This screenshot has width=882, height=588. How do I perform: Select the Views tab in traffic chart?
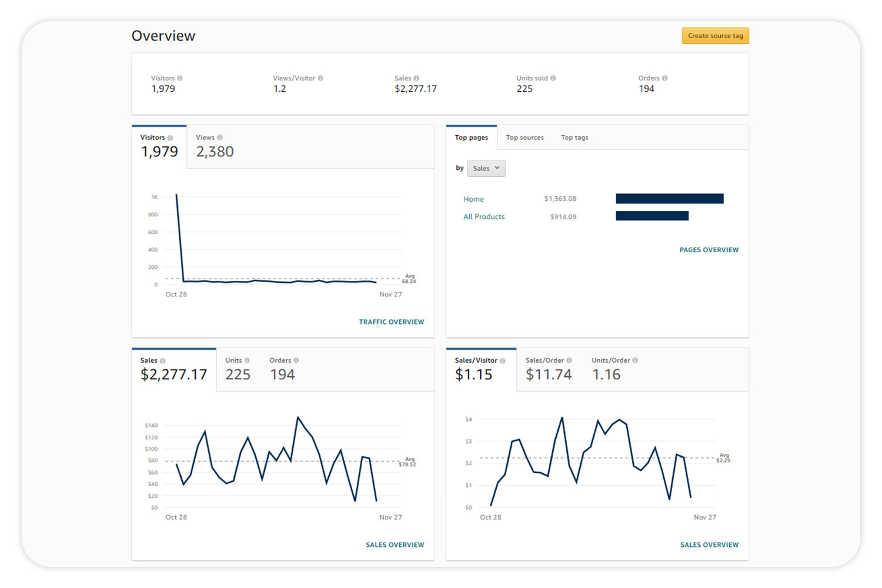(215, 146)
